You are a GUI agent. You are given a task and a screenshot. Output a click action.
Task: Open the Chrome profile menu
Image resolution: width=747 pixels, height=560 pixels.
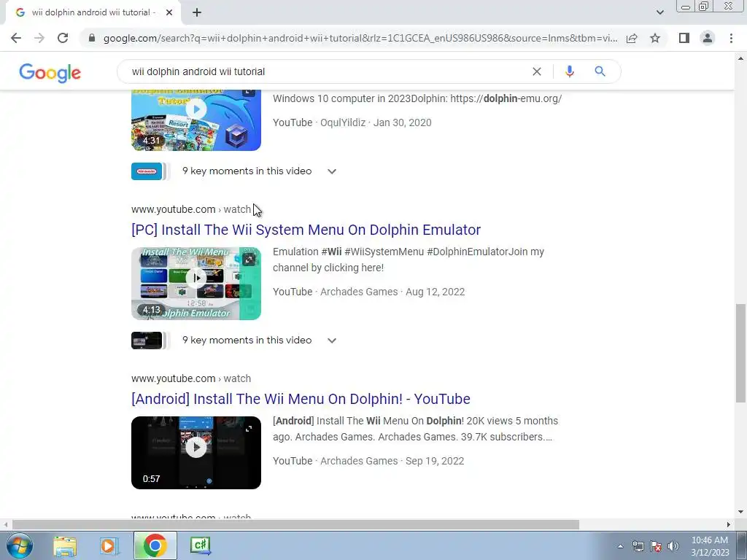pos(708,38)
